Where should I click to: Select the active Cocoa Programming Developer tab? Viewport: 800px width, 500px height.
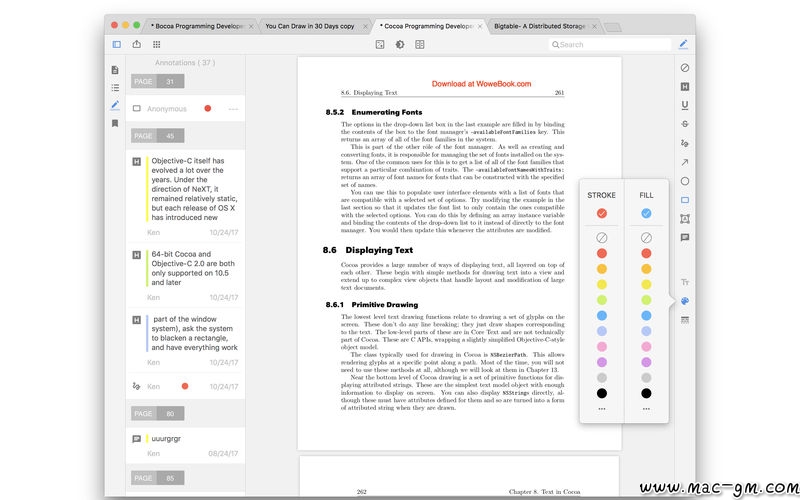pyautogui.click(x=428, y=26)
